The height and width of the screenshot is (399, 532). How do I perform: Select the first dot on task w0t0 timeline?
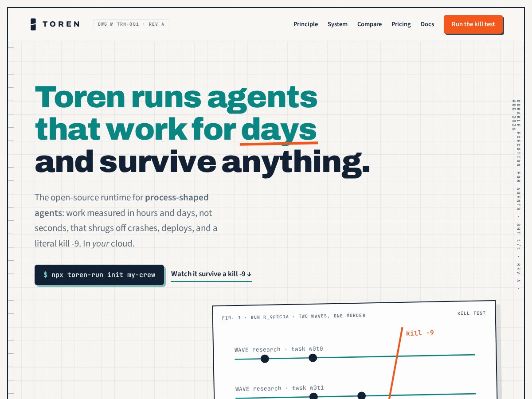click(x=265, y=359)
